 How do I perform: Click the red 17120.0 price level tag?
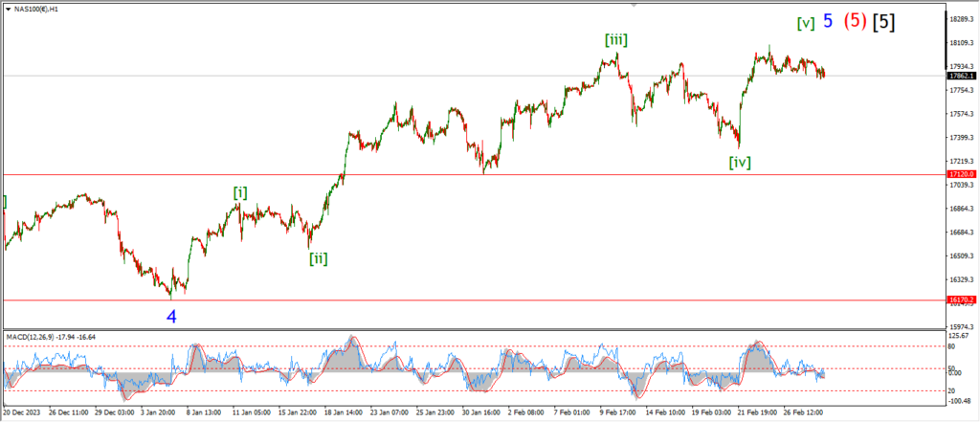tap(960, 175)
